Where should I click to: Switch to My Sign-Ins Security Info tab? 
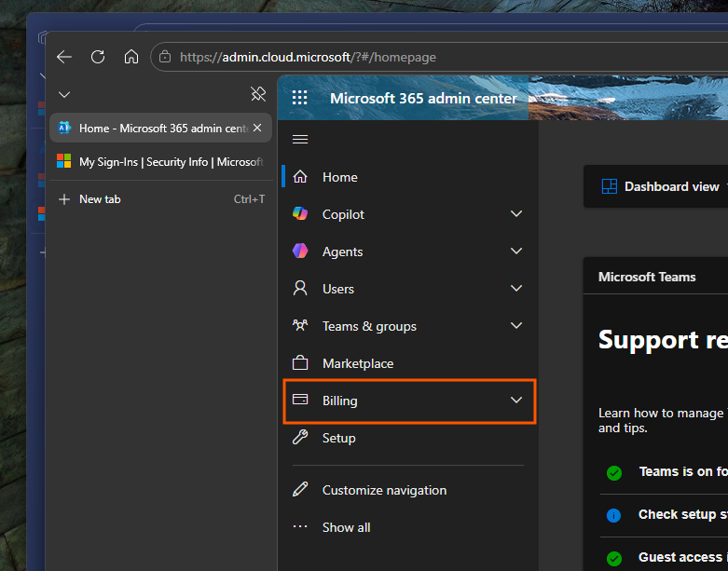(x=160, y=162)
